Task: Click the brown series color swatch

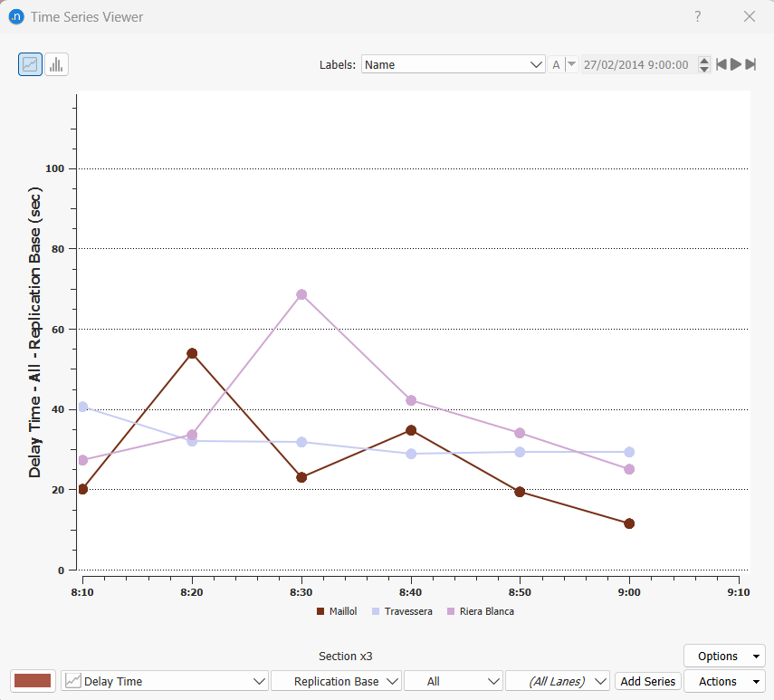Action: click(x=34, y=681)
